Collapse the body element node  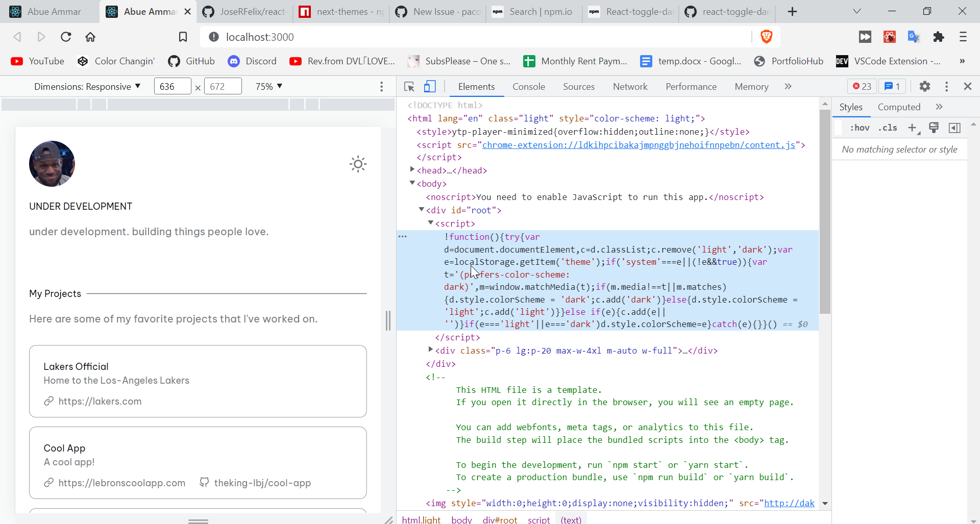(412, 183)
